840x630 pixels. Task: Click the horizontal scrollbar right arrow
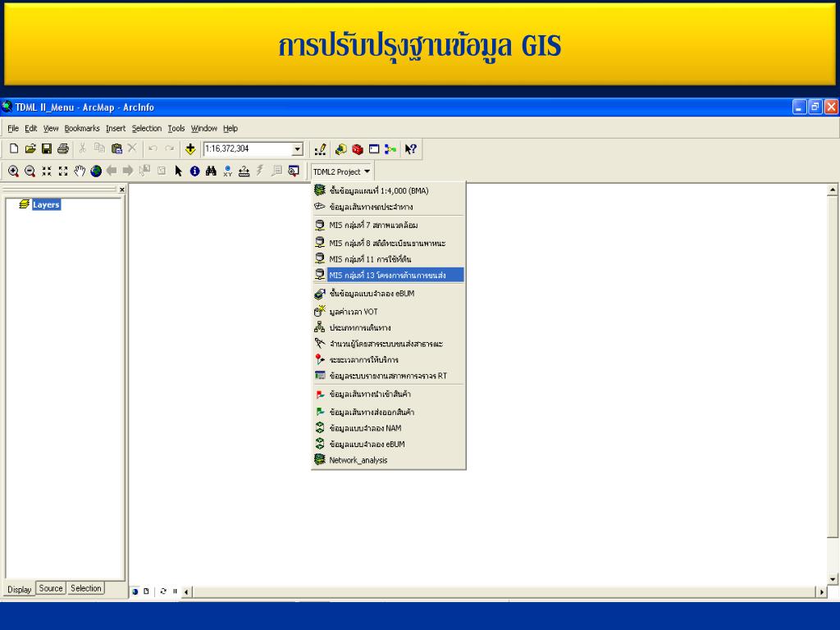point(822,592)
